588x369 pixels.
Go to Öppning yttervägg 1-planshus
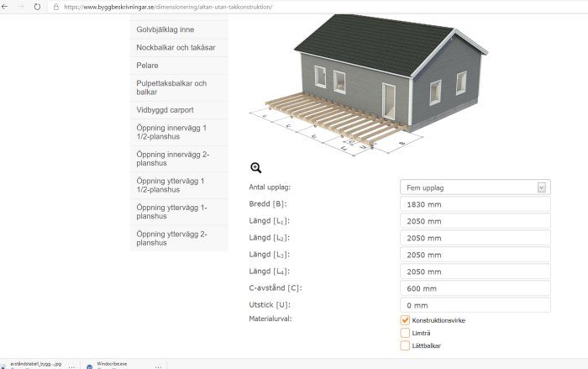[179, 212]
